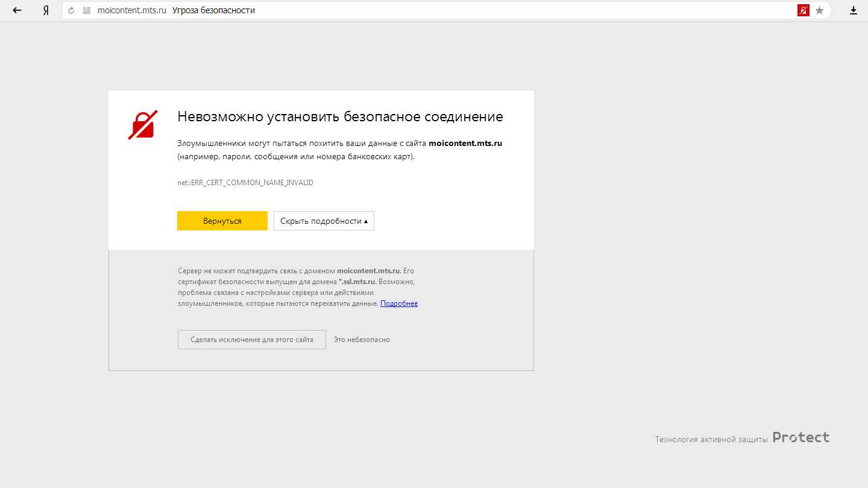Screen dimensions: 868x488
Task: Open downloads with the arrow icon
Action: [854, 10]
